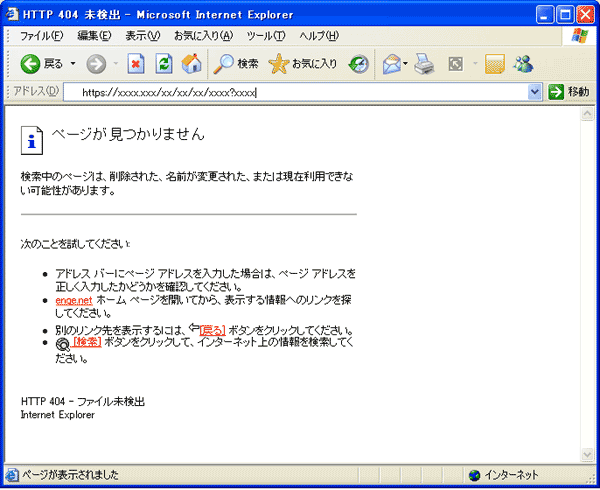
Task: Click the IE icon in the title bar
Action: click(12, 14)
